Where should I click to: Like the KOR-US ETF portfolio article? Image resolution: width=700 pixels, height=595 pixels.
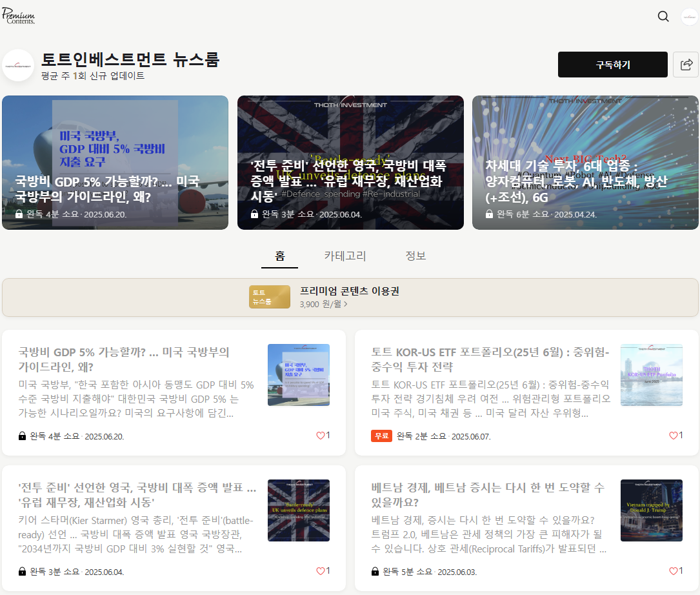click(x=675, y=436)
